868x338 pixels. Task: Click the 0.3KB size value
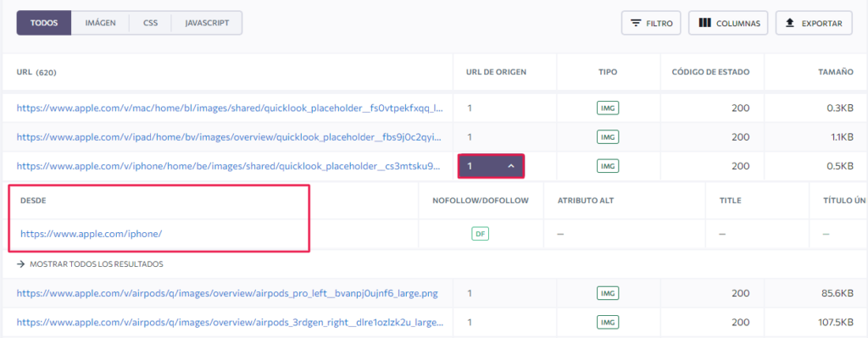click(840, 108)
